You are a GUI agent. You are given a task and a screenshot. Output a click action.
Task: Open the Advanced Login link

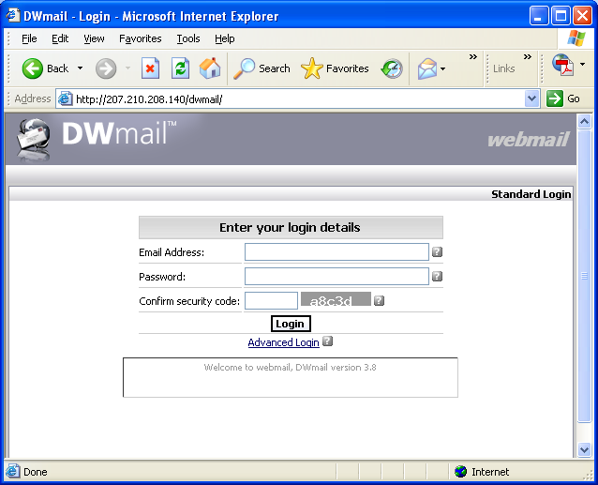click(x=283, y=342)
